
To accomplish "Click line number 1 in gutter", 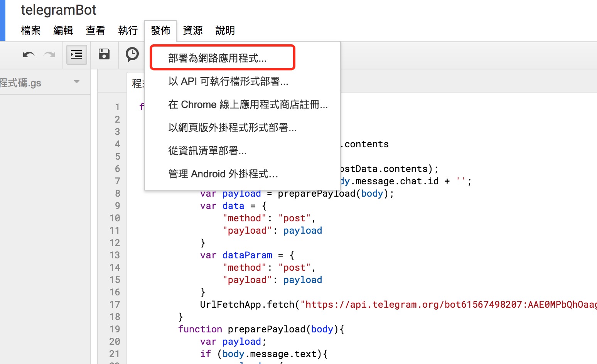I will [117, 107].
